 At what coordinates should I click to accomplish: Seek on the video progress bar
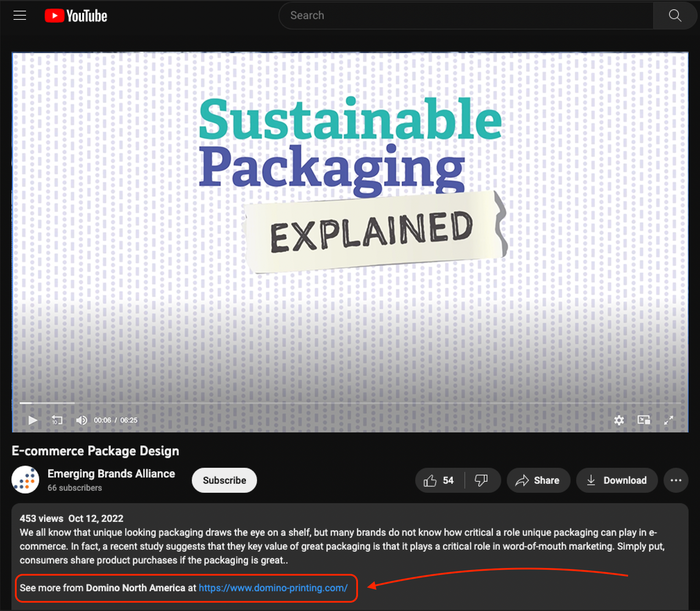[350, 403]
